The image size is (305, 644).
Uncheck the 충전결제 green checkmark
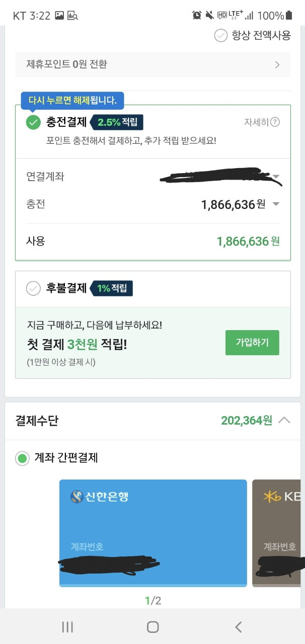(33, 122)
